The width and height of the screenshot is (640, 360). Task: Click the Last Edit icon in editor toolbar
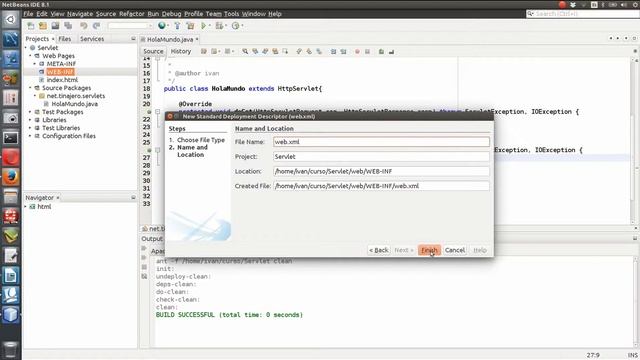tap(204, 51)
